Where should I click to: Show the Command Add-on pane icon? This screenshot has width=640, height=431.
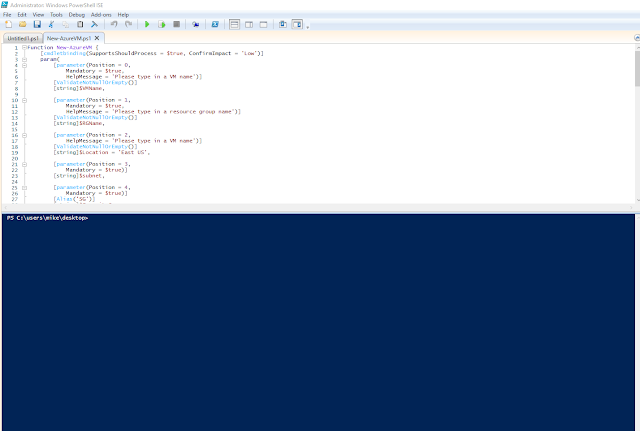click(297, 24)
